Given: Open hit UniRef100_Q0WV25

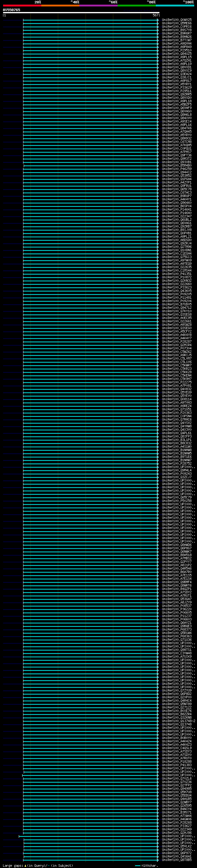Looking at the screenshot, I should (176, 20).
